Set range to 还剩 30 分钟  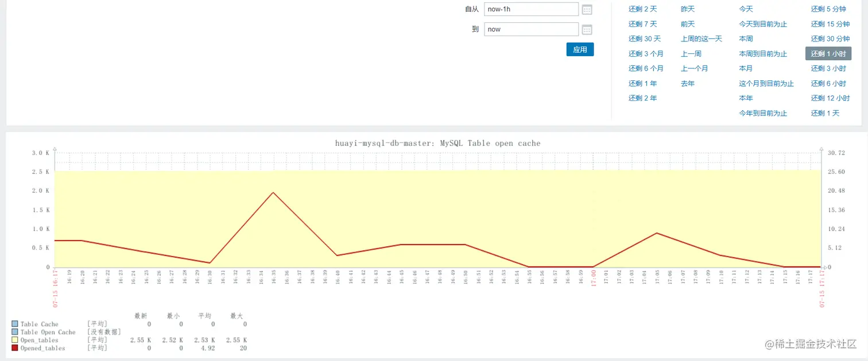point(830,39)
